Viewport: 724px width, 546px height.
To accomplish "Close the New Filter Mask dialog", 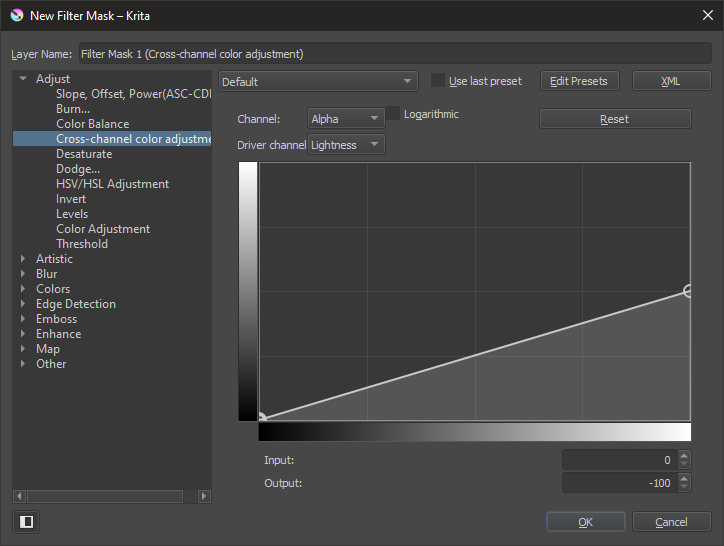I will (707, 15).
